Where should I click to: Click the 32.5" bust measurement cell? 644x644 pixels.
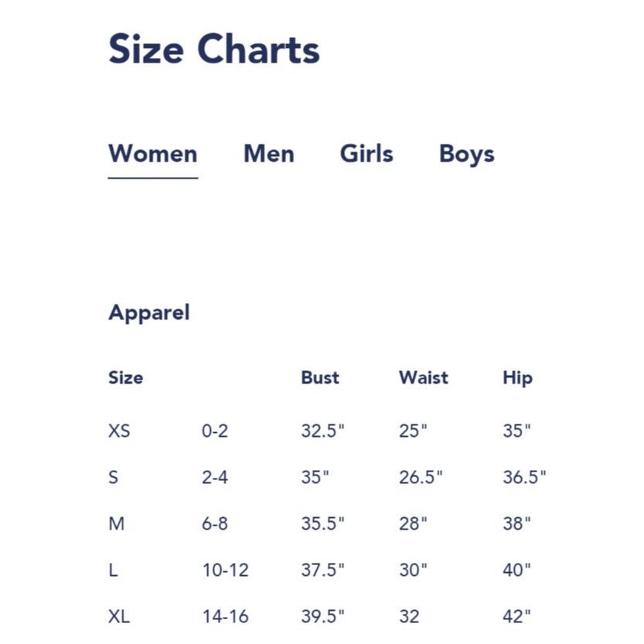pos(323,431)
